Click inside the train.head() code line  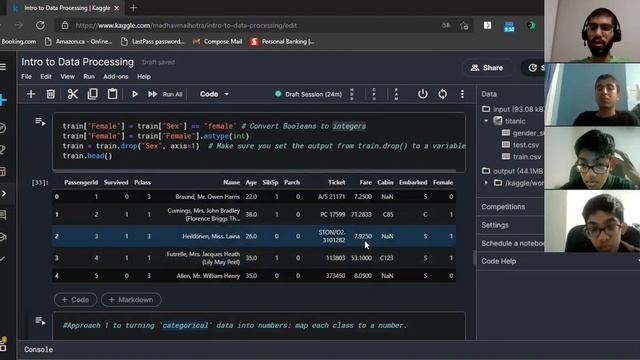(87, 156)
